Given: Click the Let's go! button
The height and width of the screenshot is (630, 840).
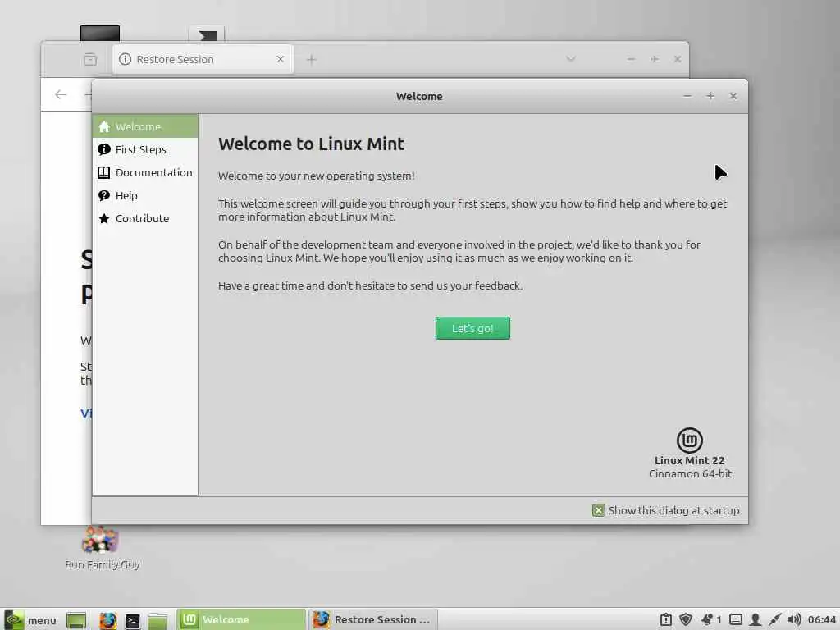Looking at the screenshot, I should 472,328.
